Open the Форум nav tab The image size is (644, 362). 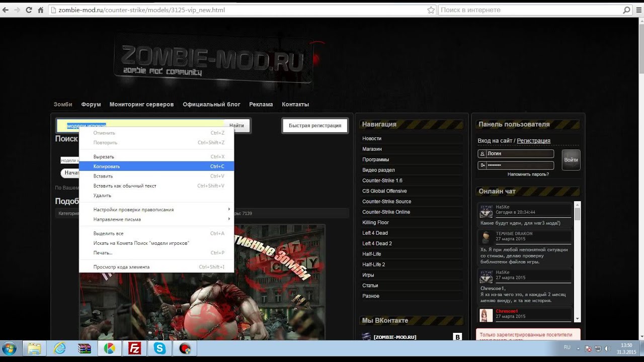tap(91, 105)
